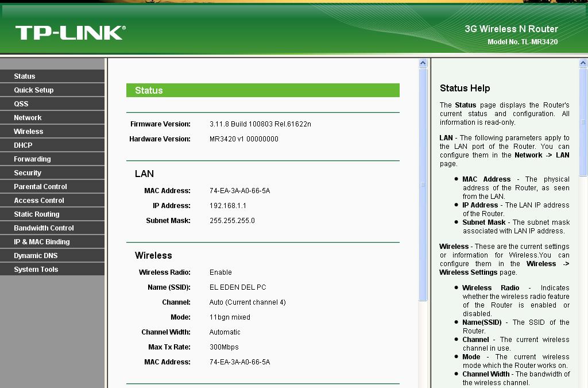
Task: Click the Model No. TL-MR3420 text
Action: click(523, 42)
